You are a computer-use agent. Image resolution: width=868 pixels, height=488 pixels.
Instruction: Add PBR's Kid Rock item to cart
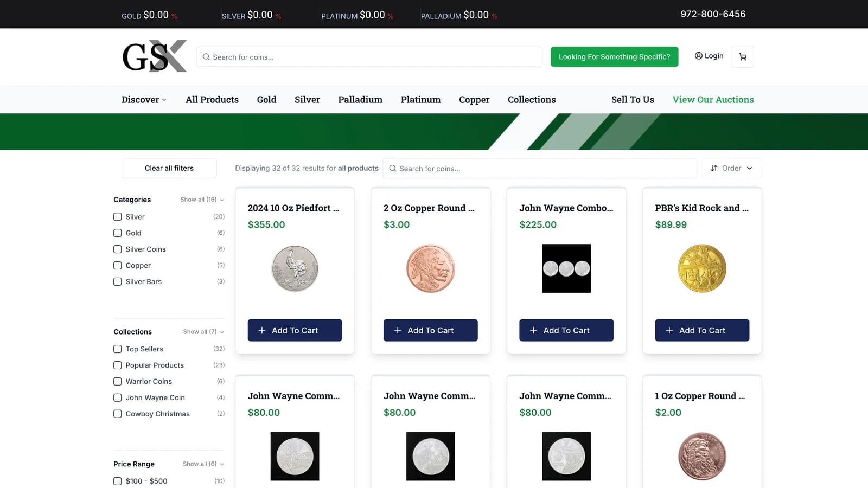(702, 330)
